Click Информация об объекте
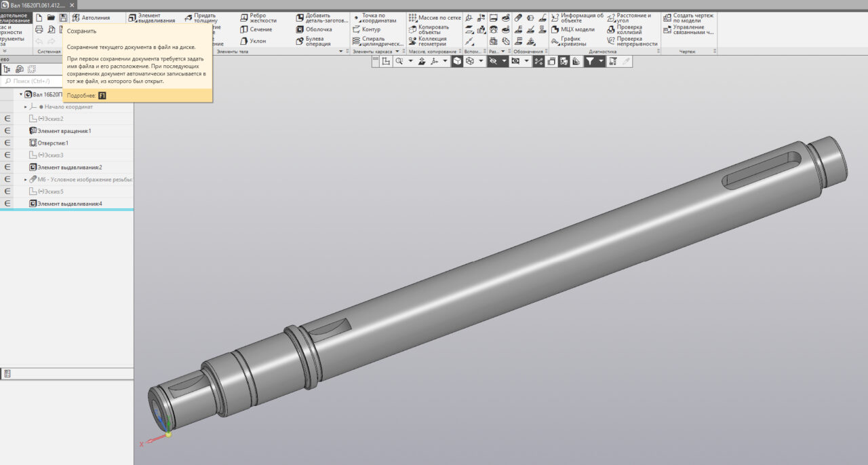The image size is (868, 465). coord(577,18)
